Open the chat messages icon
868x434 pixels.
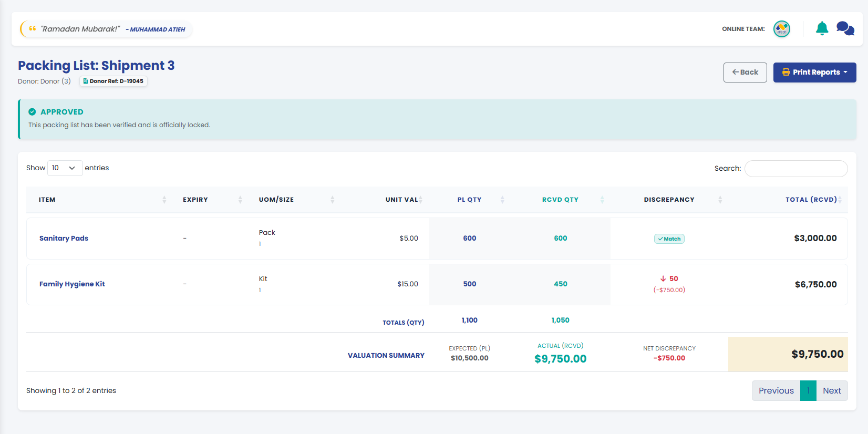(845, 28)
